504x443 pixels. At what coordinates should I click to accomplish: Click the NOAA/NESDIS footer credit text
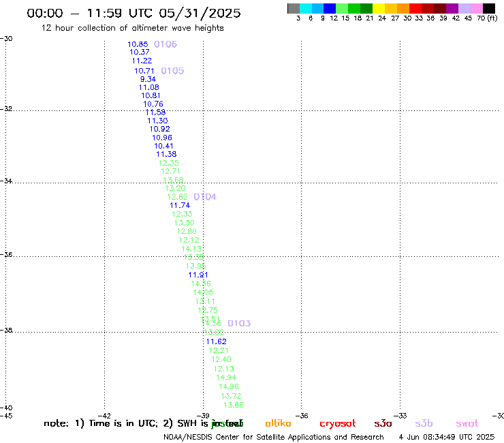tap(274, 437)
